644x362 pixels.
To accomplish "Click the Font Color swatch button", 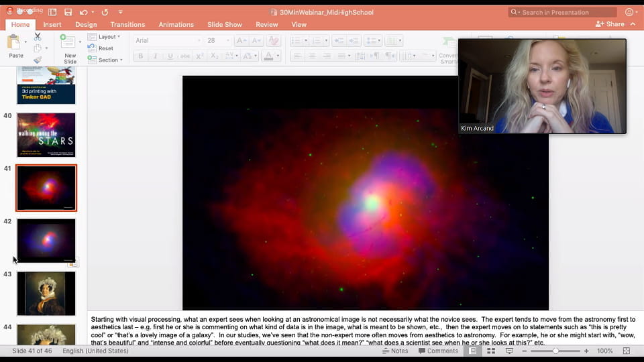I will pos(268,56).
